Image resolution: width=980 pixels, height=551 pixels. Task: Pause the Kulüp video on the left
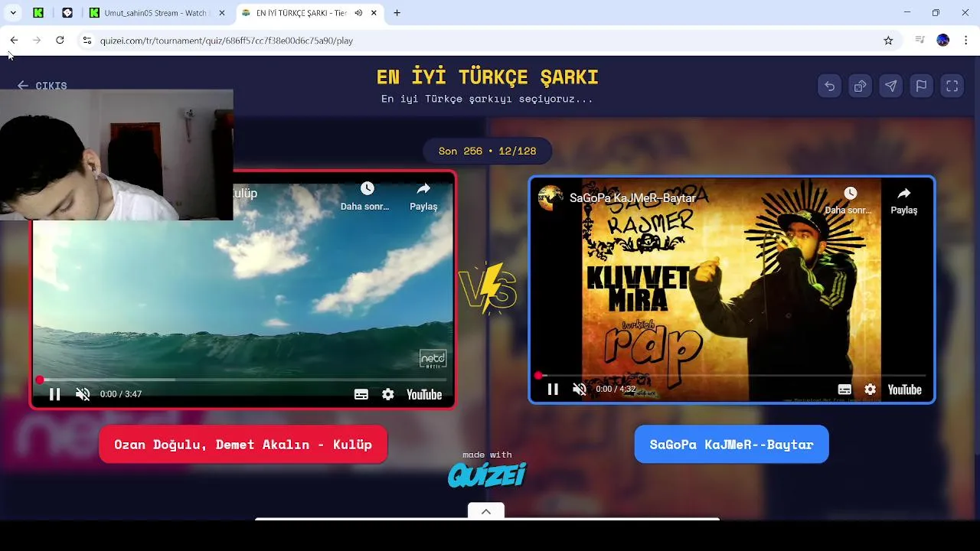pyautogui.click(x=54, y=394)
